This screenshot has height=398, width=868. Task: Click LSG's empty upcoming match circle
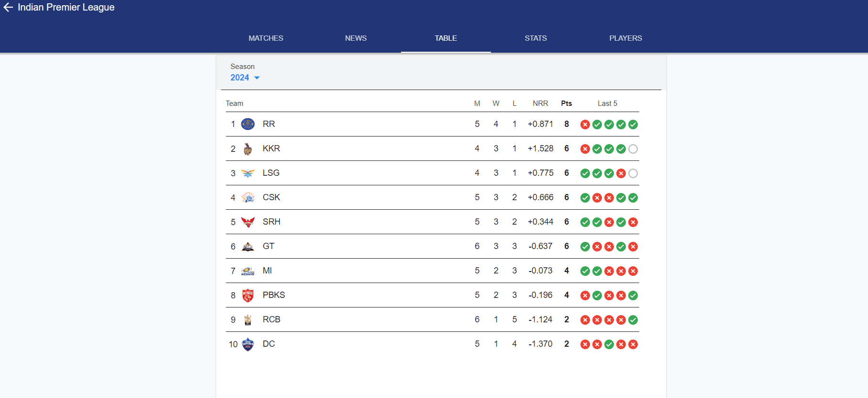(x=633, y=173)
